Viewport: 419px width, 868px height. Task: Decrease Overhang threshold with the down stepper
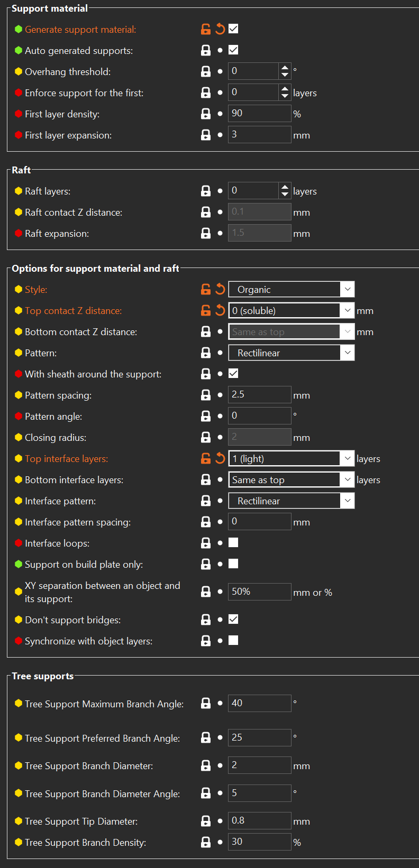(x=285, y=74)
